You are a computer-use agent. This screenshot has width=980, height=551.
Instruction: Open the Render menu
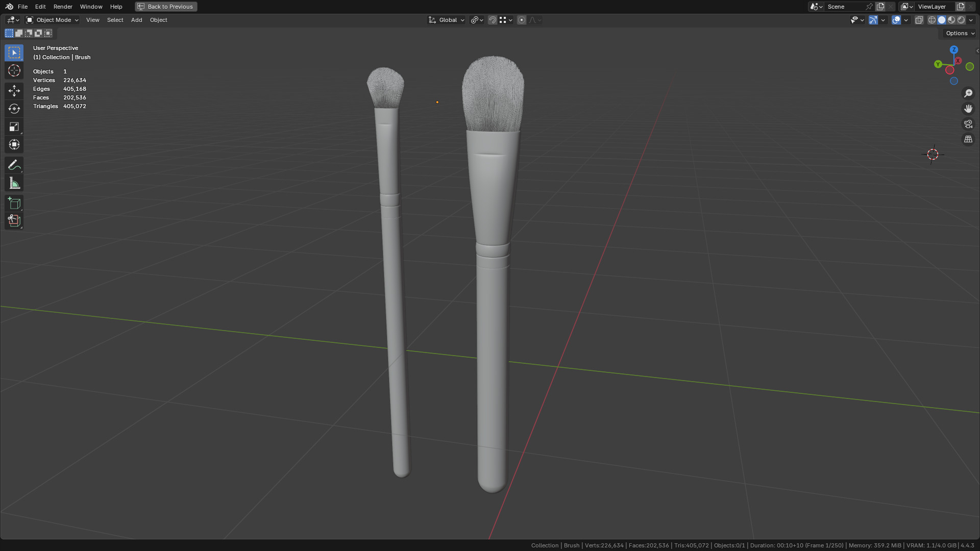63,7
